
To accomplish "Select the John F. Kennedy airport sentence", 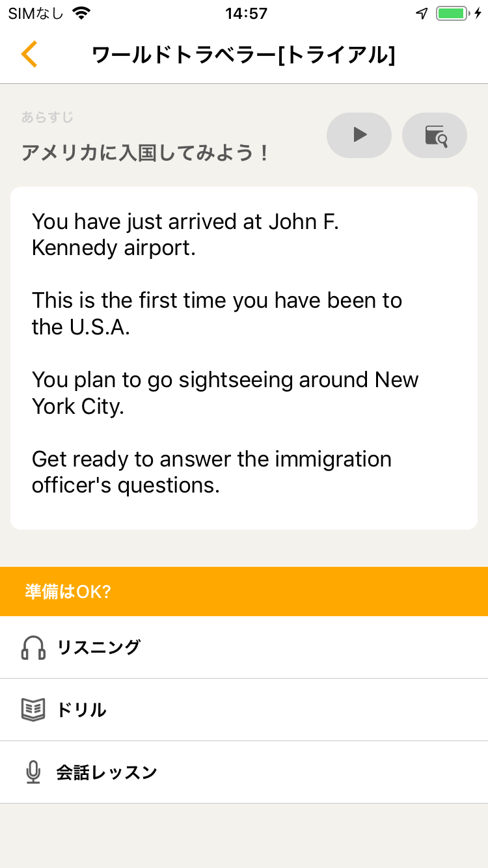I will point(185,235).
